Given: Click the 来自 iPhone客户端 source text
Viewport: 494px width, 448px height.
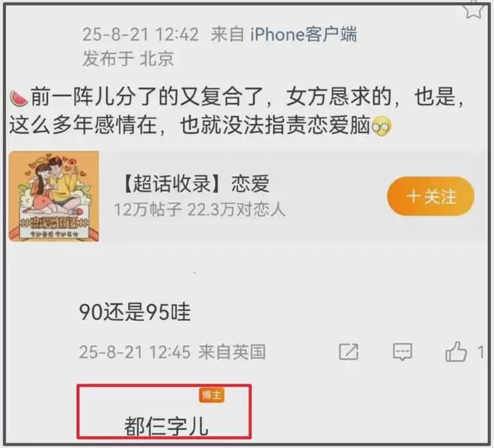Looking at the screenshot, I should [x=284, y=34].
